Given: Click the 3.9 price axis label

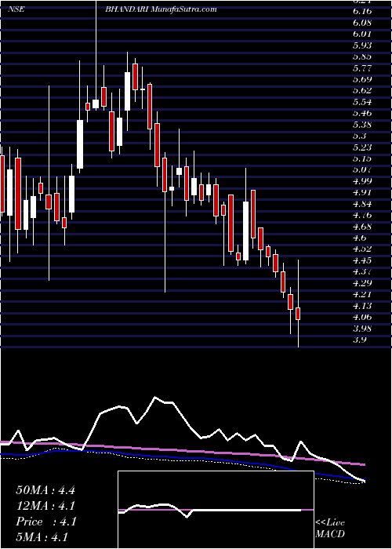Looking at the screenshot, I should point(359,340).
